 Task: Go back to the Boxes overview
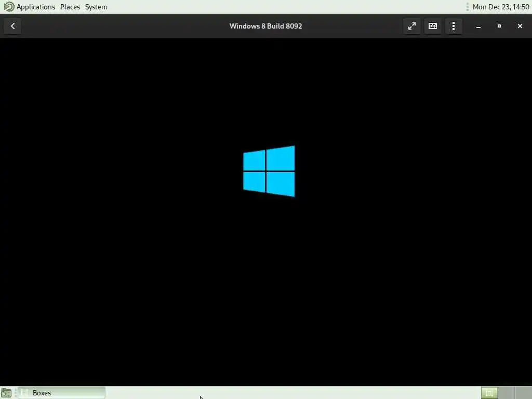tap(12, 26)
